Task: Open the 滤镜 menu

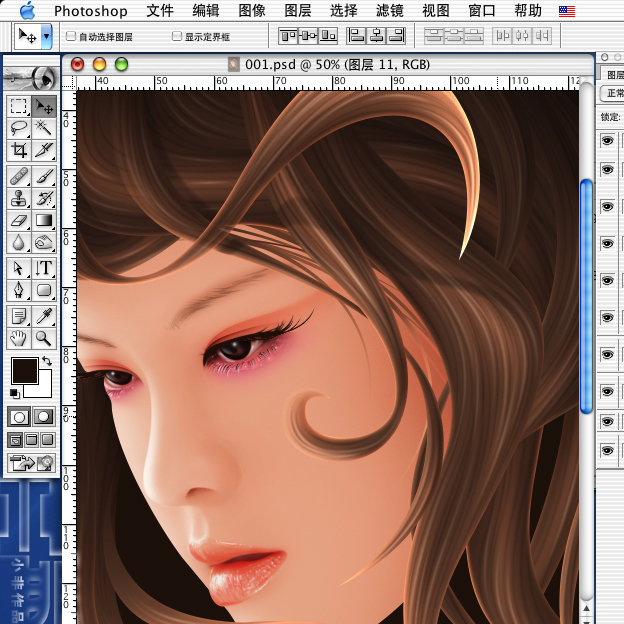Action: [390, 11]
